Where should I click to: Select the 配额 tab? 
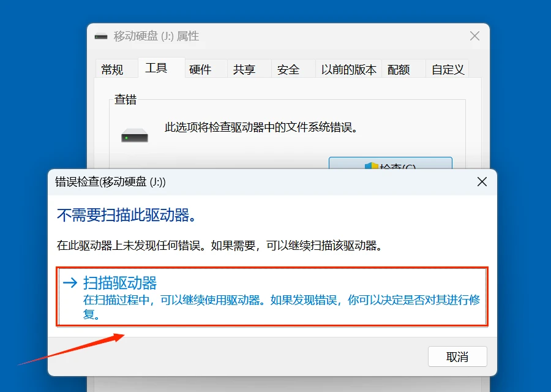[400, 69]
